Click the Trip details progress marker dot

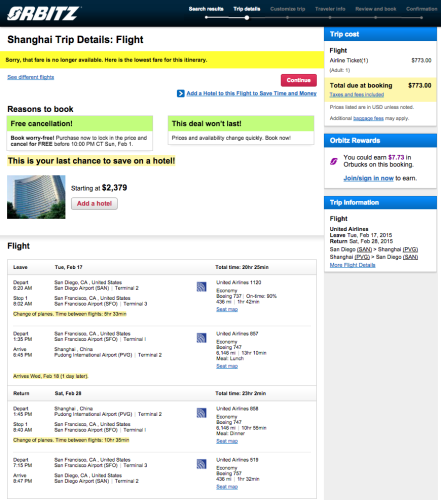[247, 18]
